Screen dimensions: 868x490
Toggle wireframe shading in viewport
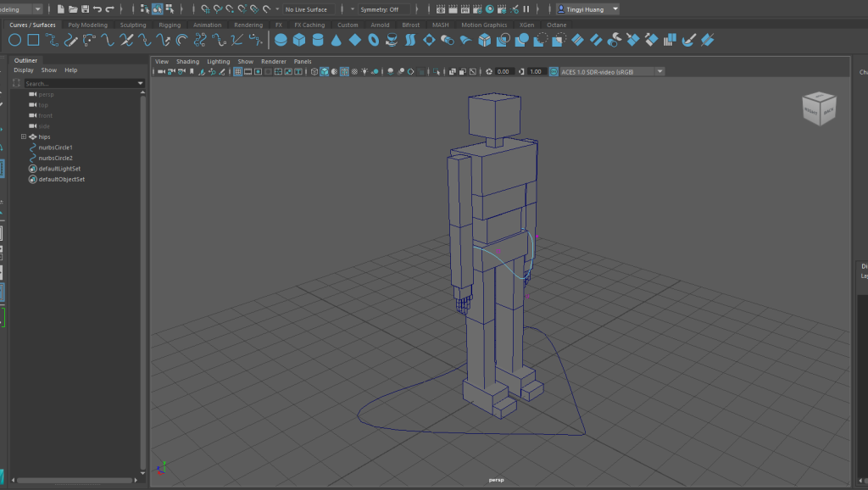pos(314,71)
